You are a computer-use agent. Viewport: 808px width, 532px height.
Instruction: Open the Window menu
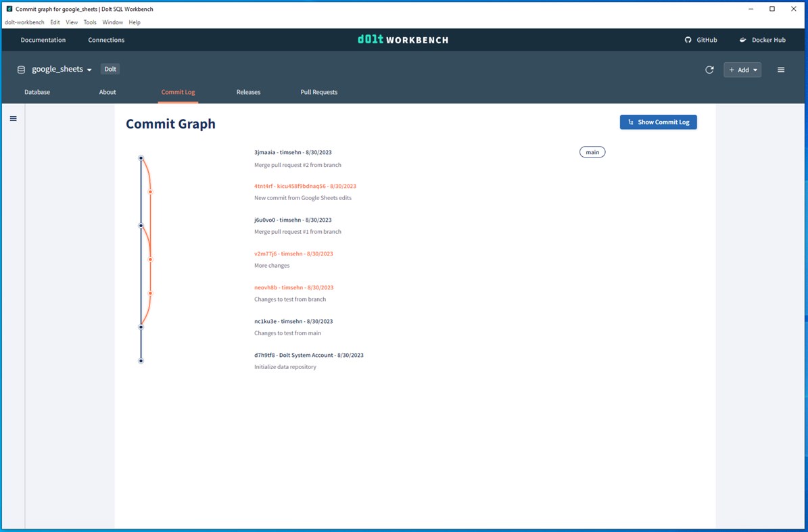coord(112,22)
